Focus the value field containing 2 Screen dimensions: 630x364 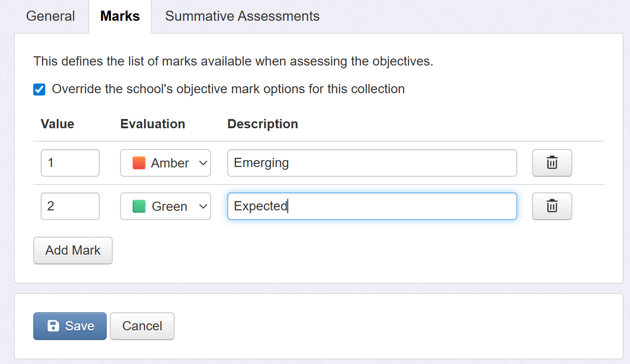click(70, 206)
